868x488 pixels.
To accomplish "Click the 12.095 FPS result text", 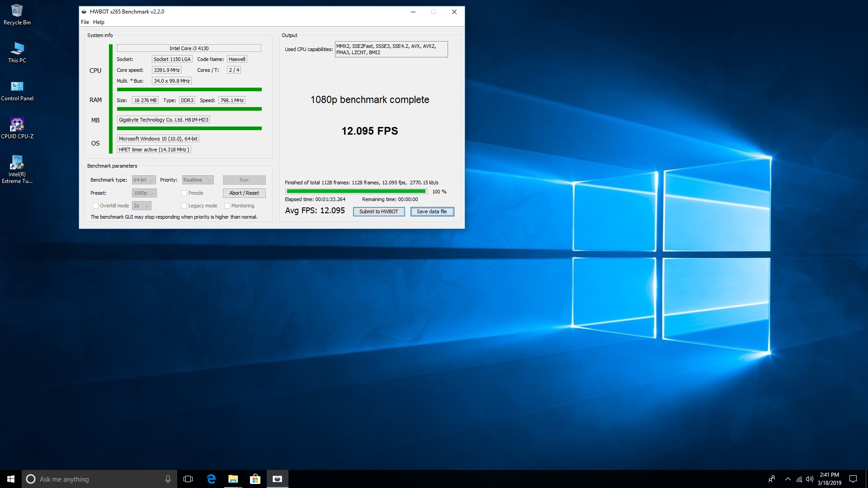I will point(370,131).
